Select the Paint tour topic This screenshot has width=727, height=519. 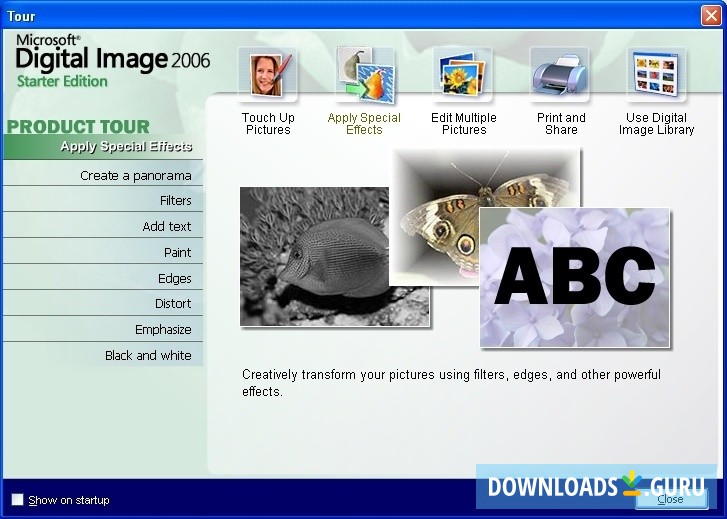pyautogui.click(x=103, y=252)
